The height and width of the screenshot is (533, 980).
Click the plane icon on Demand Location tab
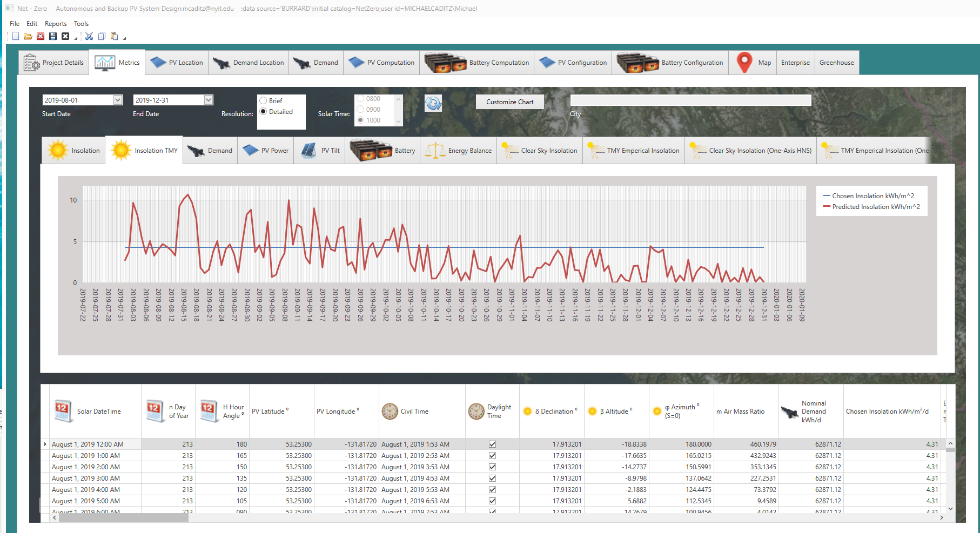coord(221,63)
